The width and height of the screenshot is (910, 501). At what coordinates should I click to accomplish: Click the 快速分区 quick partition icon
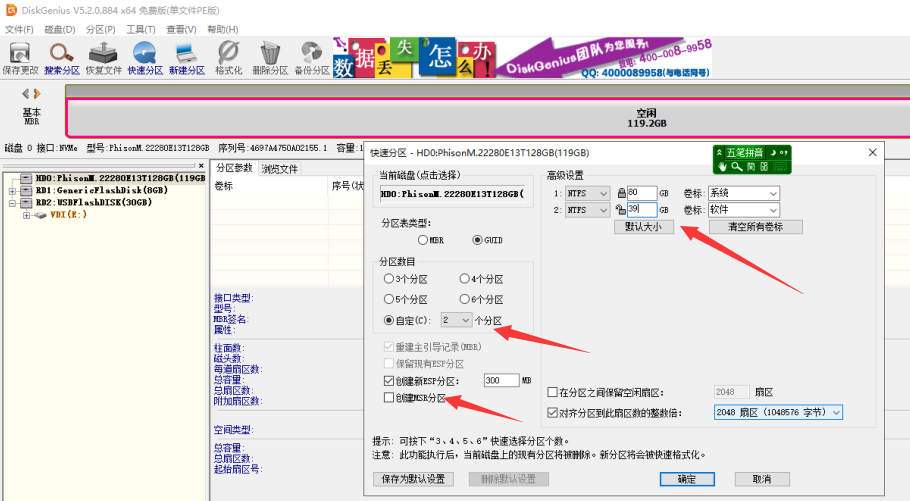pyautogui.click(x=145, y=58)
